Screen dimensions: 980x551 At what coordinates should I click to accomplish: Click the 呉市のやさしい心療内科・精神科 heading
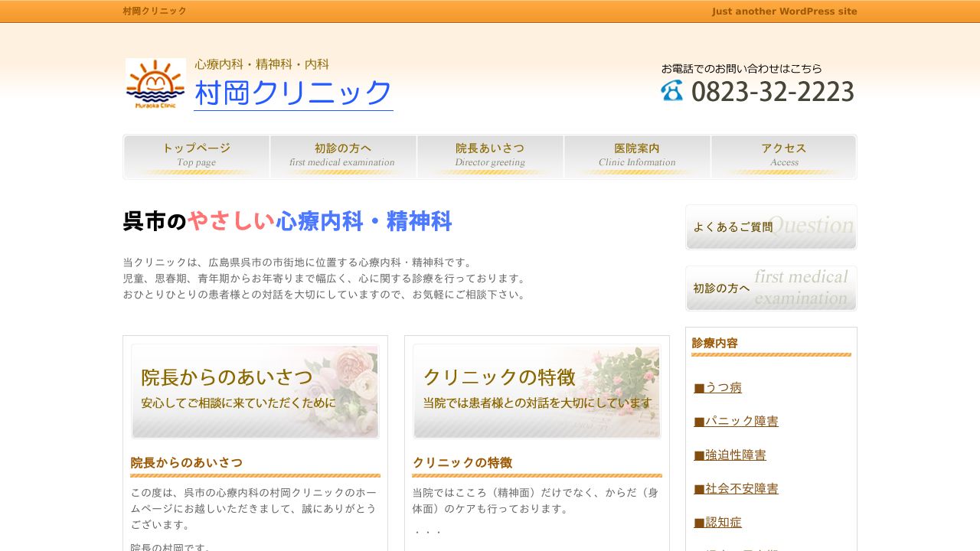[x=287, y=222]
